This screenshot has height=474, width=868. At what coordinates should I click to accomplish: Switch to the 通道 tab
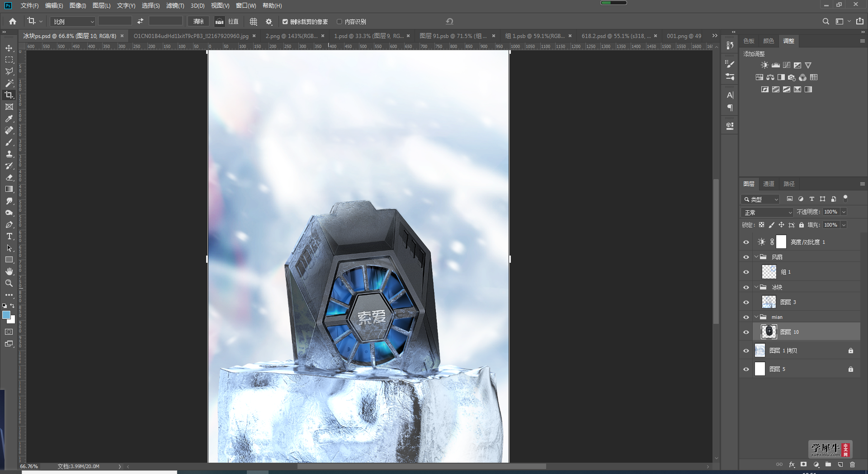(x=769, y=184)
